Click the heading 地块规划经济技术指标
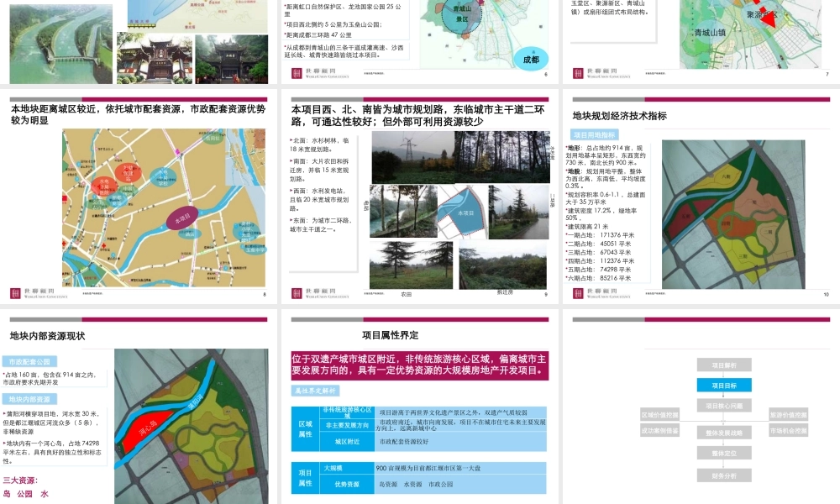The height and width of the screenshot is (504, 840). click(x=619, y=116)
